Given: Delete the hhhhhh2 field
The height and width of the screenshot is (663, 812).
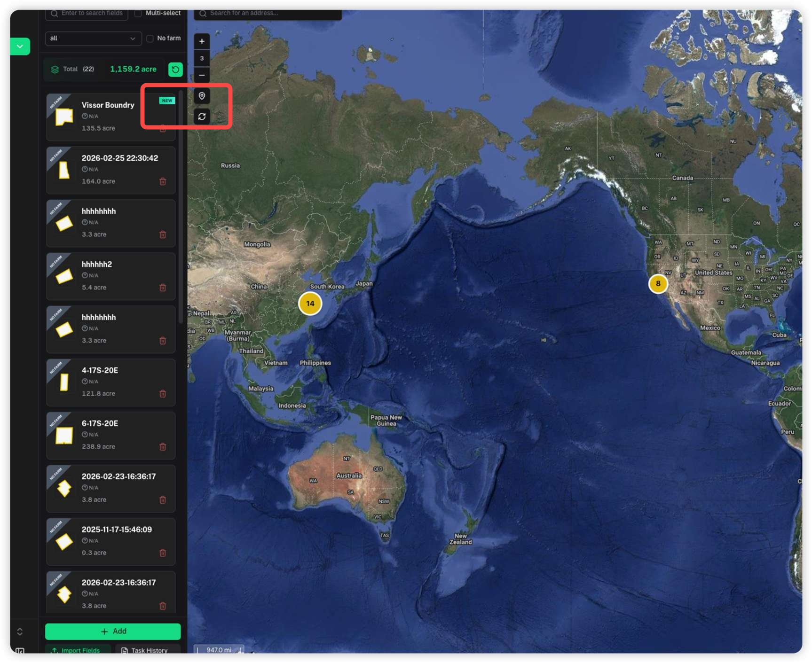Looking at the screenshot, I should click(x=163, y=288).
